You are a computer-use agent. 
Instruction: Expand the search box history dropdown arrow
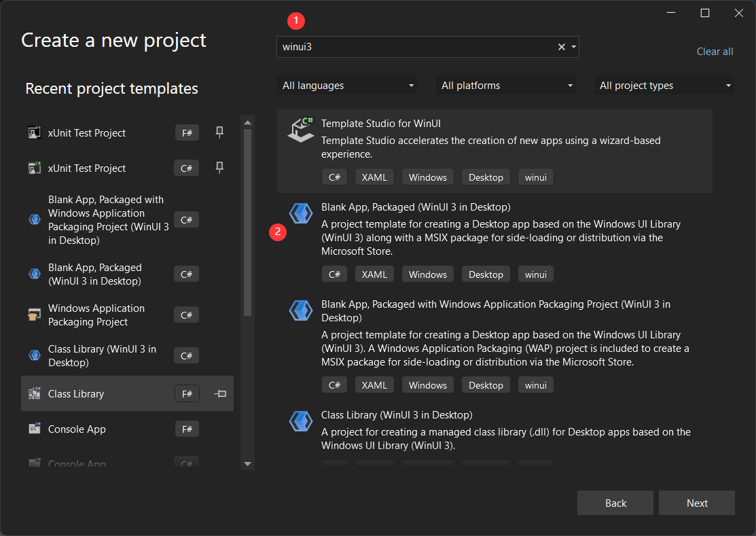coord(573,47)
